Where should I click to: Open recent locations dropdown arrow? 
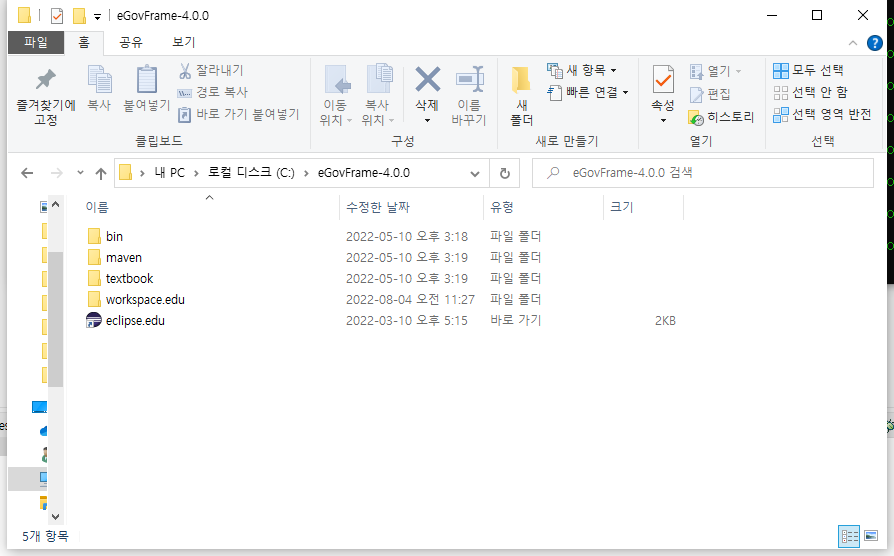pyautogui.click(x=80, y=173)
